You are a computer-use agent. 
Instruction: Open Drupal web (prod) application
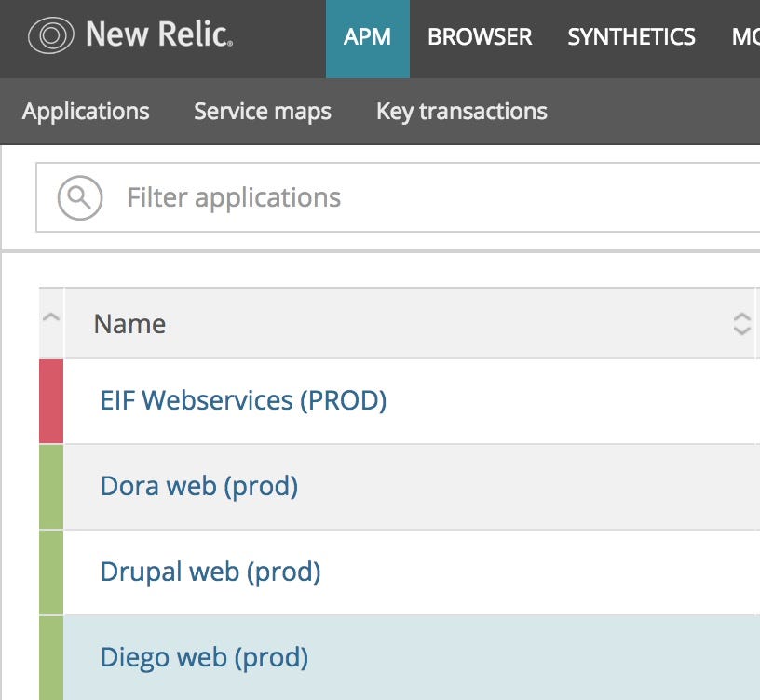[210, 572]
